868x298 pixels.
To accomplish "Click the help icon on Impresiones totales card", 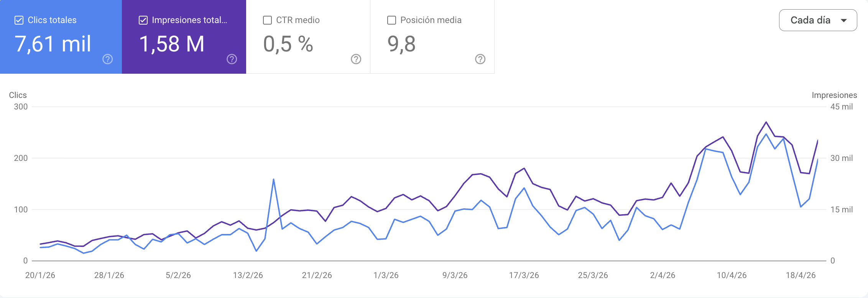I will click(x=232, y=59).
